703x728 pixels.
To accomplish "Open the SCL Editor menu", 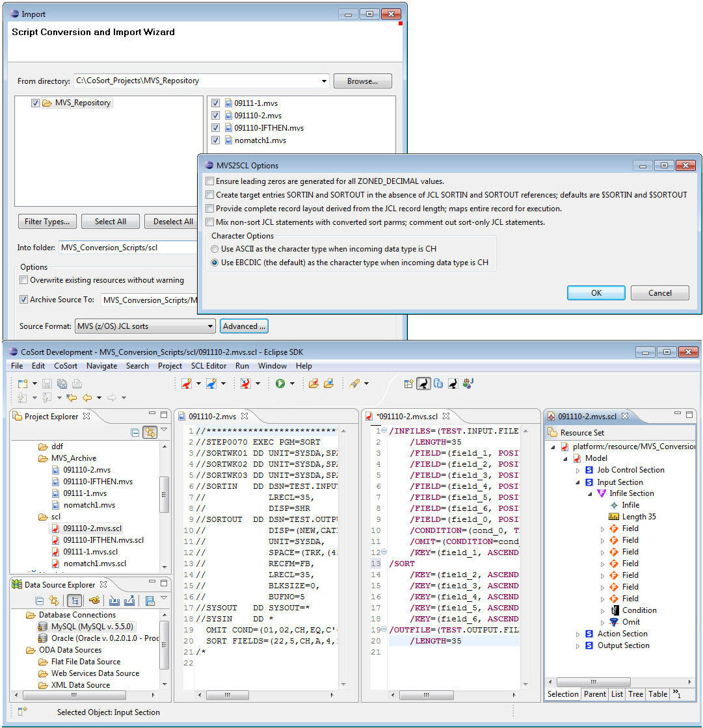I will pyautogui.click(x=209, y=366).
